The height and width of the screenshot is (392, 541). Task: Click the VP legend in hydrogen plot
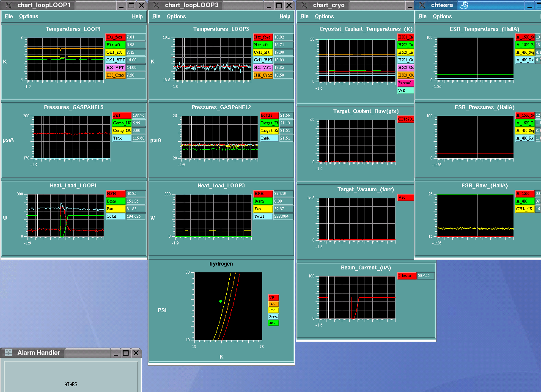pyautogui.click(x=274, y=297)
